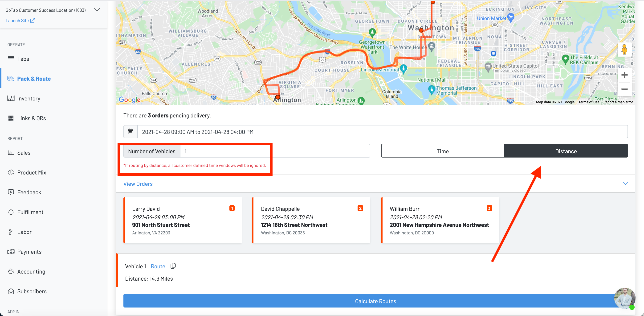Viewport: 644px width, 316px height.
Task: Open the Vehicle 1 Route link
Action: click(158, 266)
